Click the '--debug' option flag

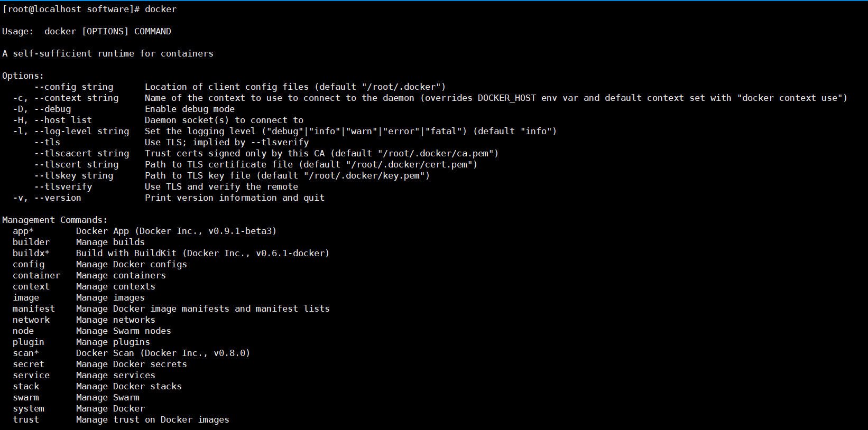click(x=52, y=109)
